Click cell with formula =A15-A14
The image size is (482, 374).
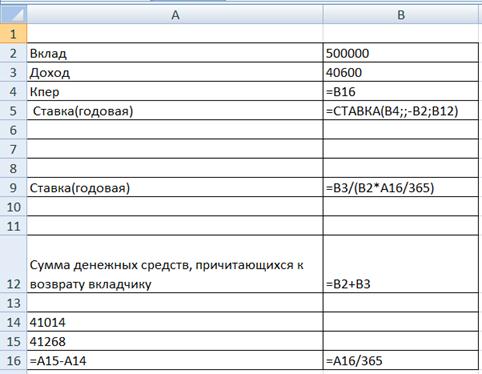[175, 361]
